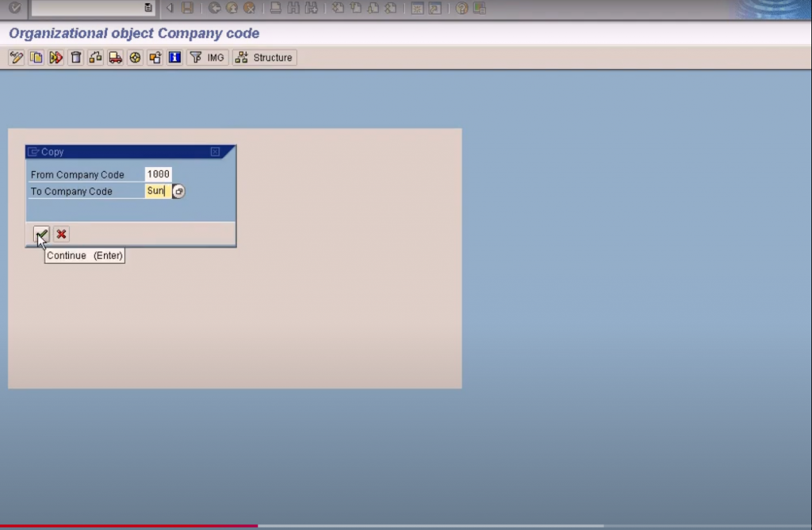Cancel the Copy dialog with red X
The height and width of the screenshot is (530, 812).
pyautogui.click(x=61, y=234)
